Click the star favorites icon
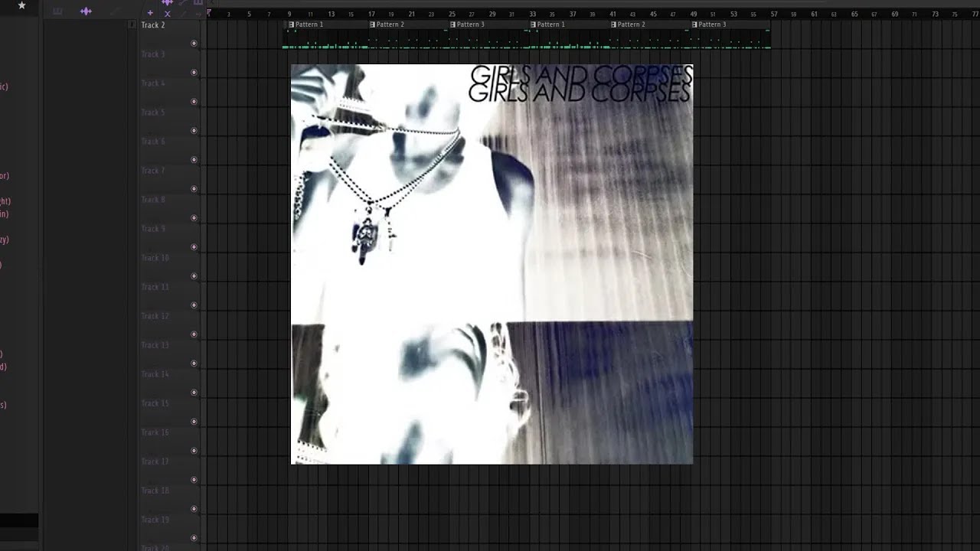 pyautogui.click(x=21, y=5)
